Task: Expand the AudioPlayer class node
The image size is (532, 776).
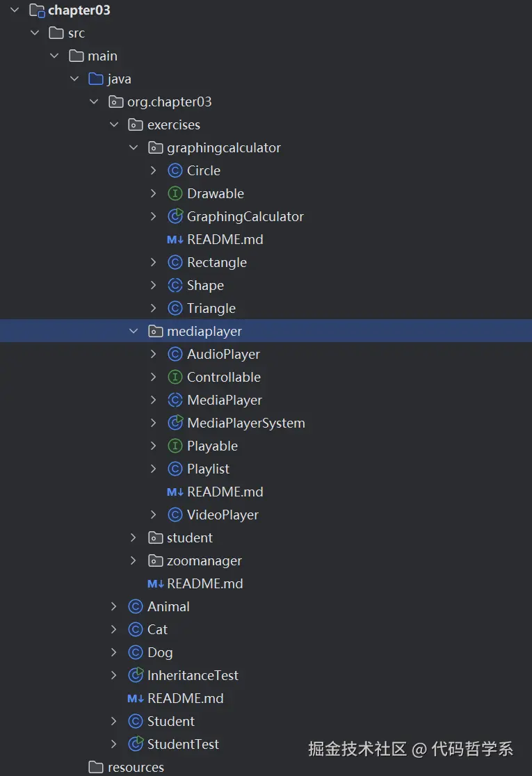Action: pos(153,354)
